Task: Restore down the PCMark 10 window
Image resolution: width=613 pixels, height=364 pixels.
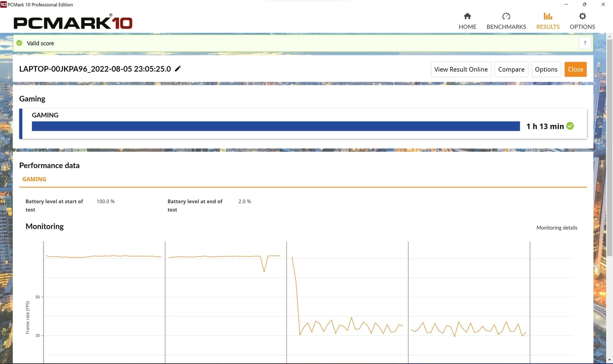Action: 584,4
